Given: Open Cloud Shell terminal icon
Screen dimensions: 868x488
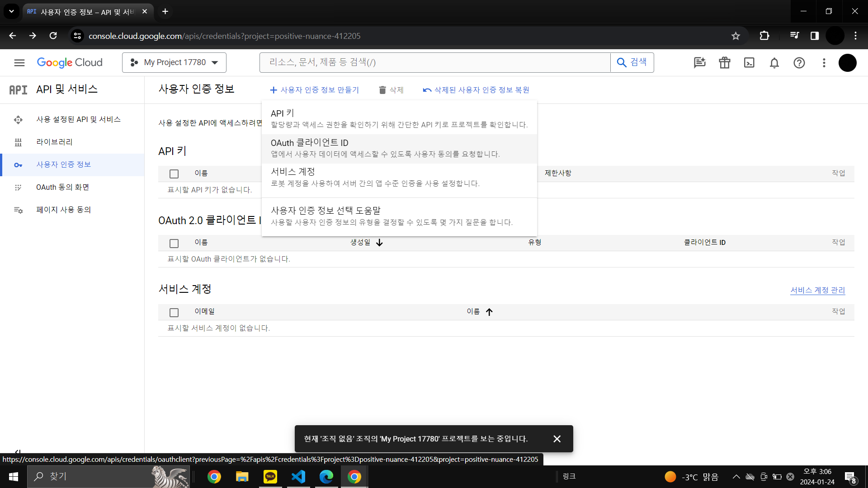Looking at the screenshot, I should point(749,63).
